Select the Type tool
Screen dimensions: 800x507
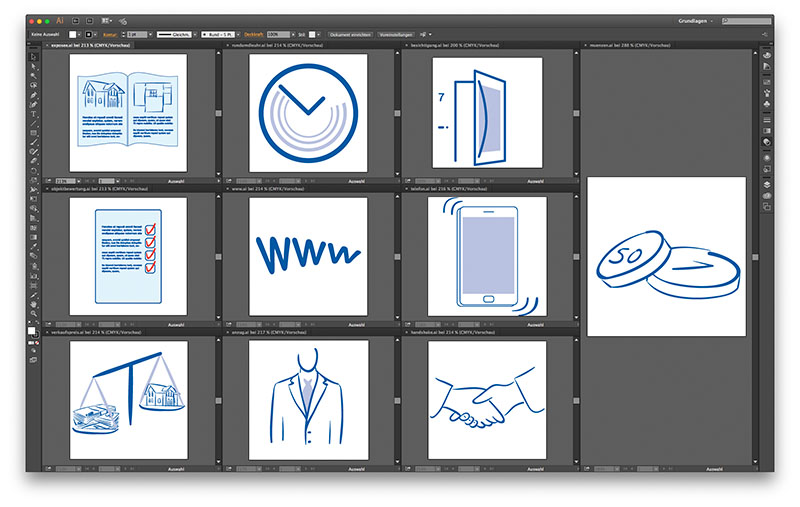pyautogui.click(x=34, y=113)
